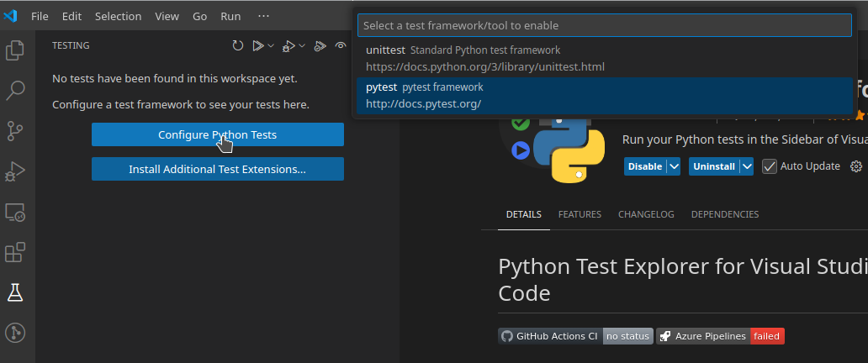Expand the Debug Tests dropdown arrow

tap(301, 46)
